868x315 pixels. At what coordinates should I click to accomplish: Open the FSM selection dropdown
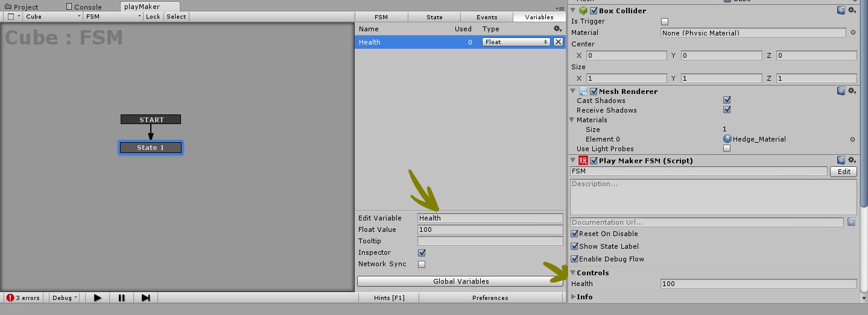point(113,16)
